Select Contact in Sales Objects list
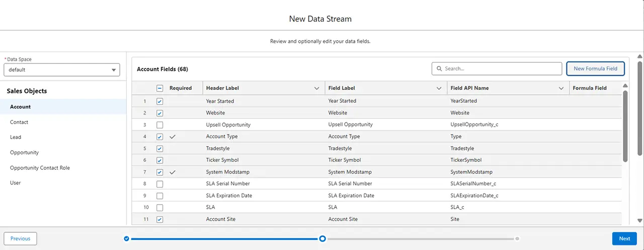This screenshot has width=644, height=250. (19, 122)
